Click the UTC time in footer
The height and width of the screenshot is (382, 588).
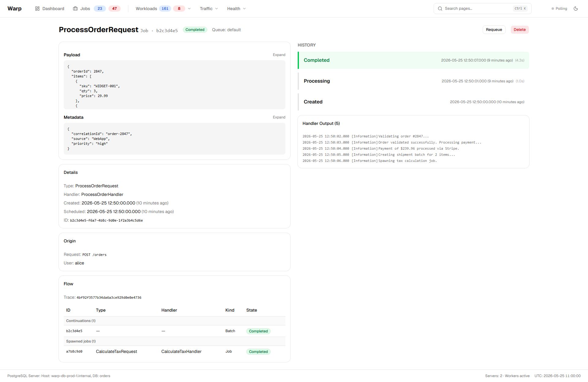pyautogui.click(x=557, y=376)
